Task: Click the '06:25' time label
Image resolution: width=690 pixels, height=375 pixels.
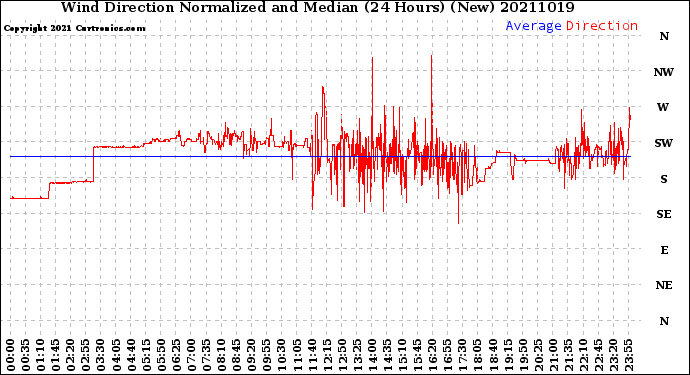Action: (176, 355)
